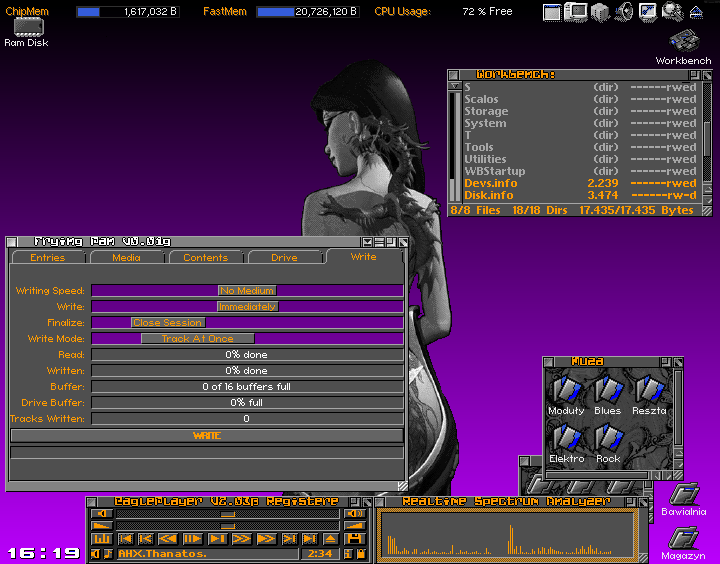
Task: Click the blue eject icon in top toolbar
Action: tap(697, 12)
